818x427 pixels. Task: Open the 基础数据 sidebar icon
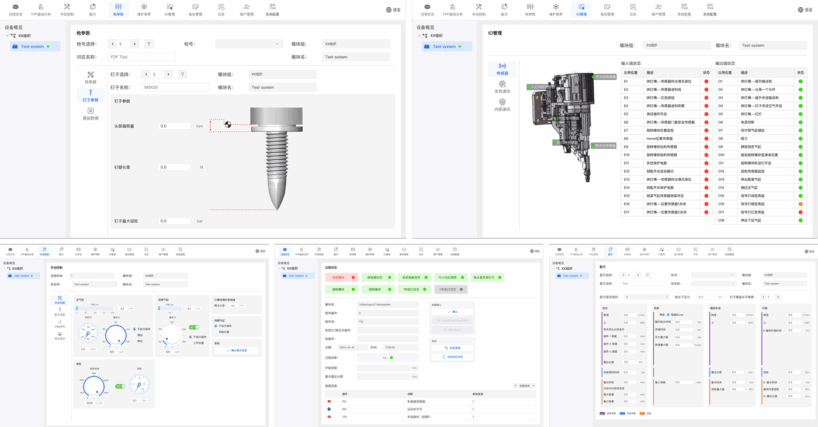91,113
